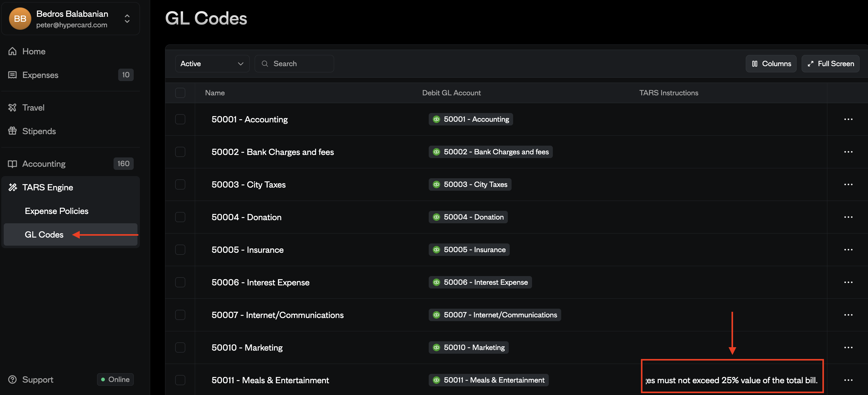868x395 pixels.
Task: Click the Columns button
Action: (771, 64)
